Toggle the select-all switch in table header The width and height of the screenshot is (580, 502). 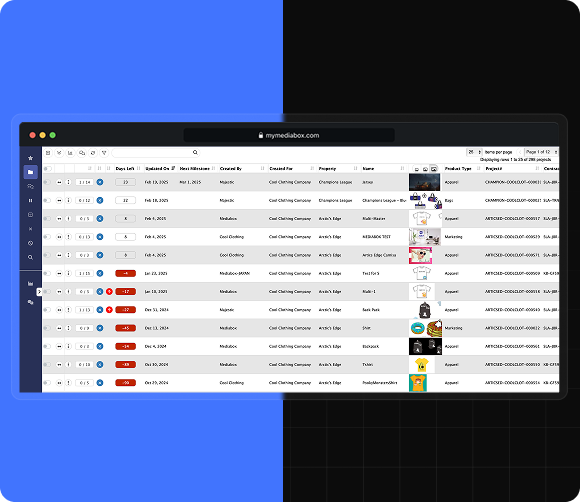(48, 169)
